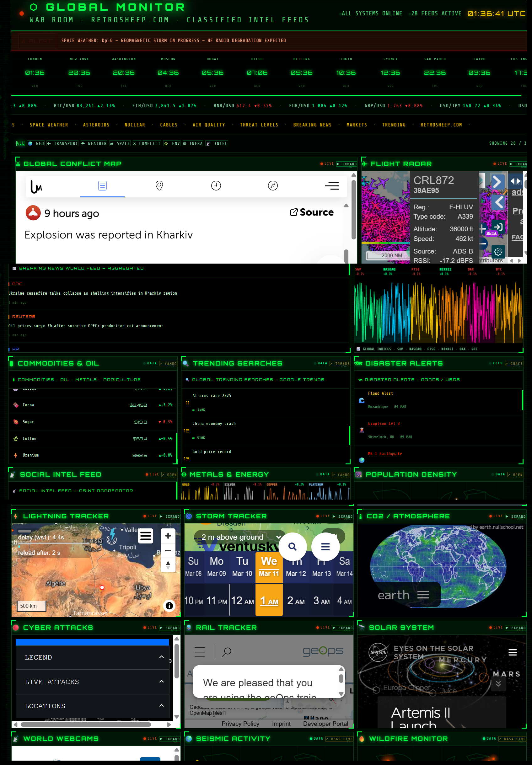This screenshot has width=532, height=765.
Task: Click the double chevron down in Solar System
Action: point(498,684)
